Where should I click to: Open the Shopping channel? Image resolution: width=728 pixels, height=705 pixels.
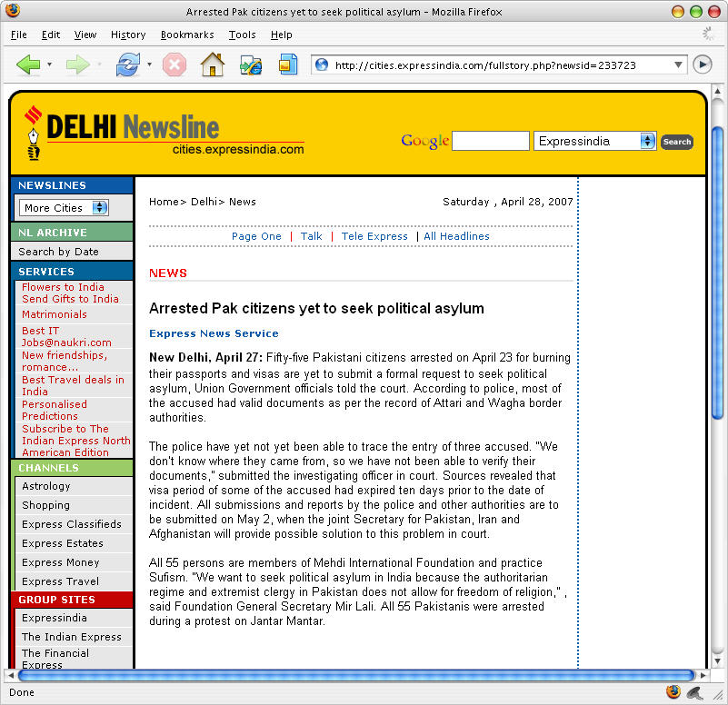(46, 505)
